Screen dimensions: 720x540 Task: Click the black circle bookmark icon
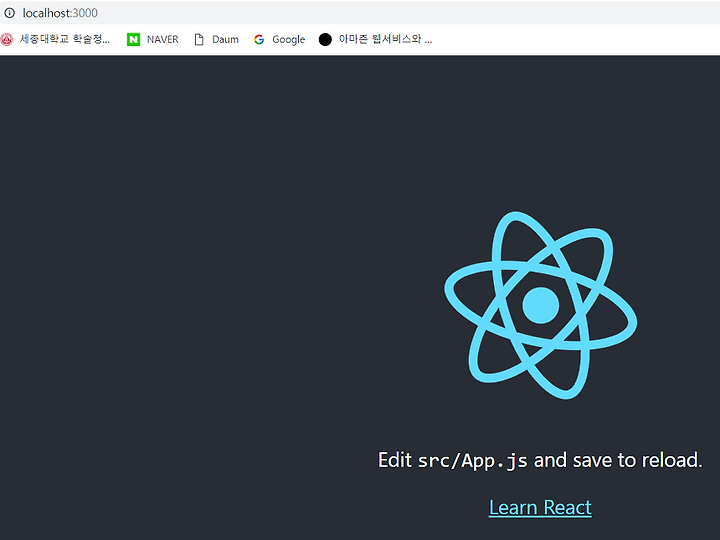(325, 39)
